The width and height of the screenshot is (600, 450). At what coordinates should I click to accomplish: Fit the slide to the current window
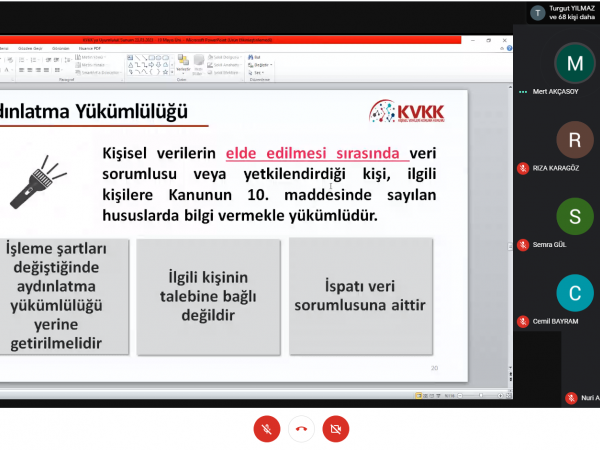509,396
